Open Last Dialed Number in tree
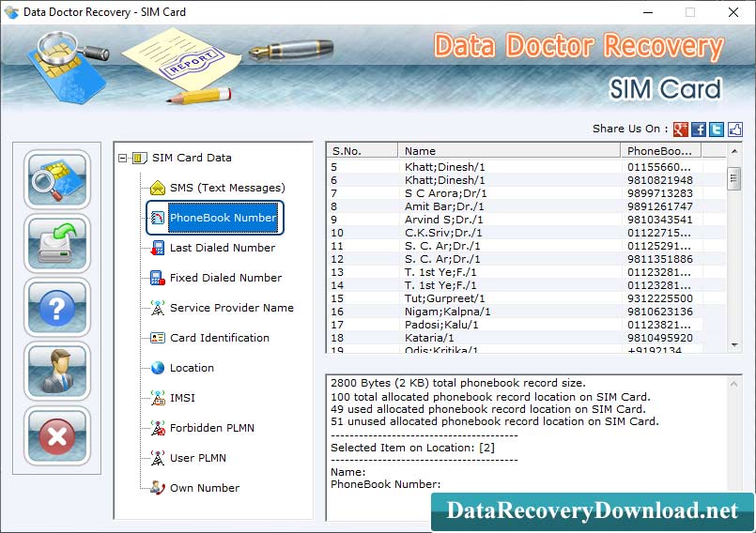756x533 pixels. point(223,248)
